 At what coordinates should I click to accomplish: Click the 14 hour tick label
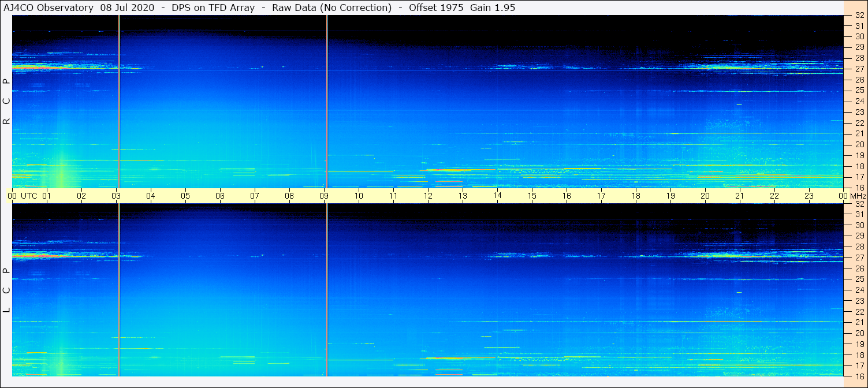pos(497,195)
